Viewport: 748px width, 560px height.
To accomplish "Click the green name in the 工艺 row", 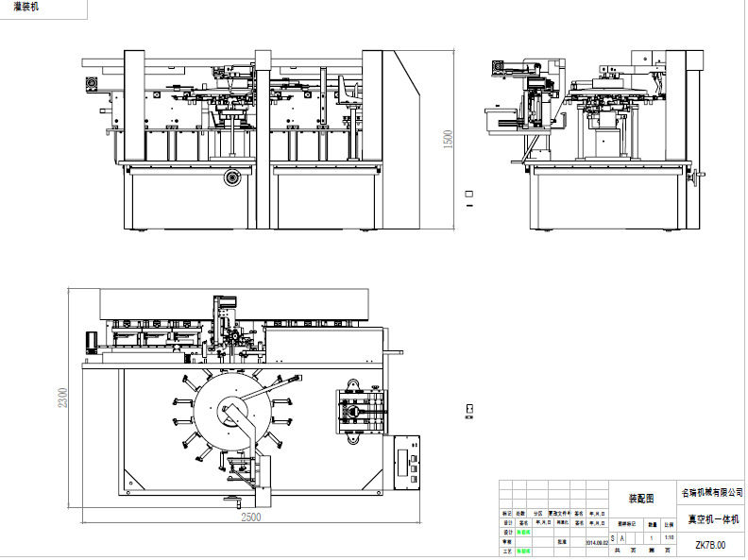I will tap(521, 551).
